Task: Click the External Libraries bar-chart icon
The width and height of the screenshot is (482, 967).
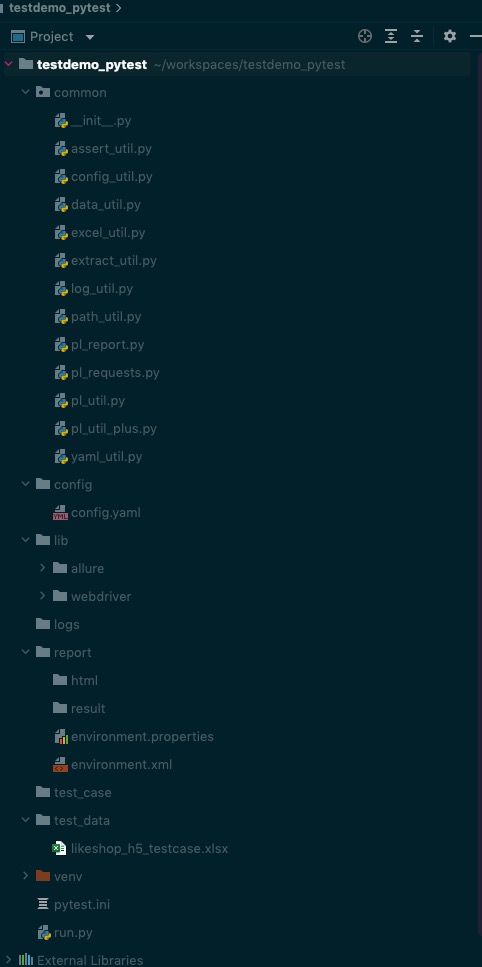Action: tap(26, 960)
